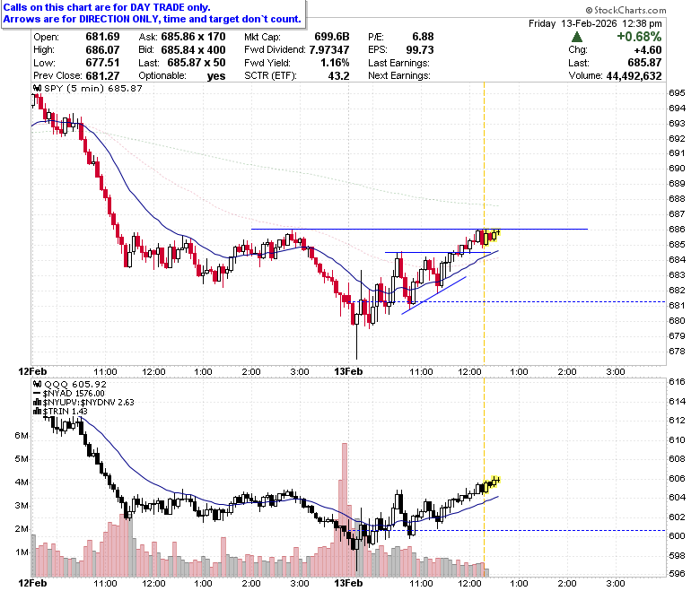Click the $NYAD line legend icon

click(x=38, y=394)
